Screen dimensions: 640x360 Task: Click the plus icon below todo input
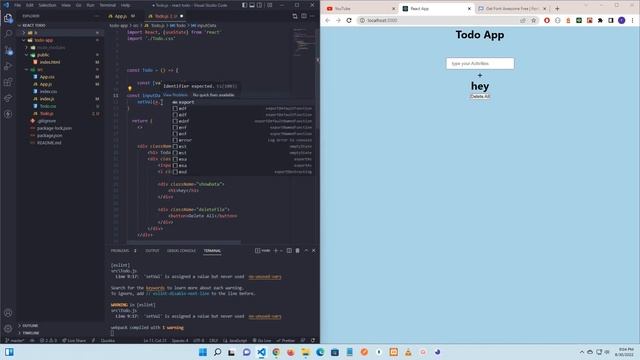point(480,75)
